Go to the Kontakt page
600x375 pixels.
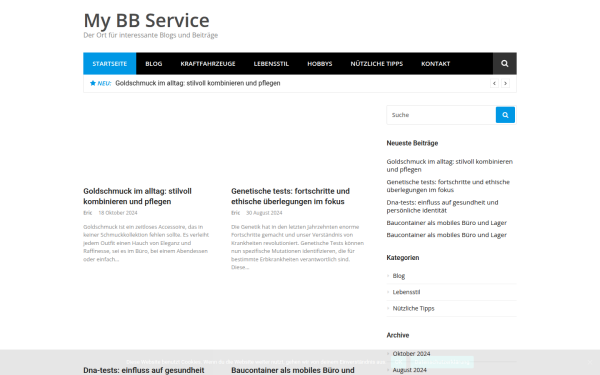pos(435,64)
